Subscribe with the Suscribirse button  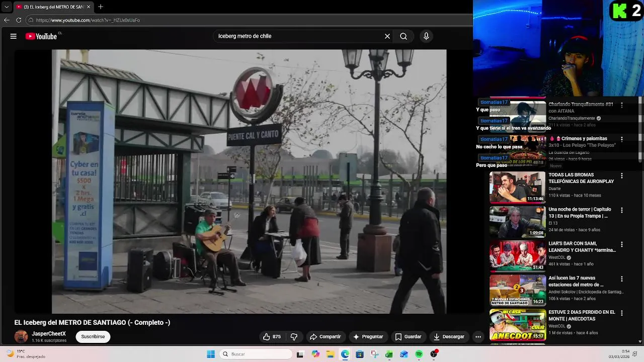[93, 337]
